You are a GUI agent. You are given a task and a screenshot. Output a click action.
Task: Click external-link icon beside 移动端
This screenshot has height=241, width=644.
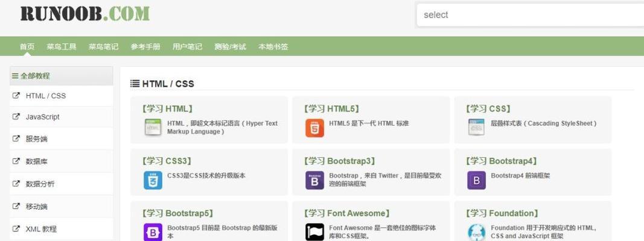16,206
